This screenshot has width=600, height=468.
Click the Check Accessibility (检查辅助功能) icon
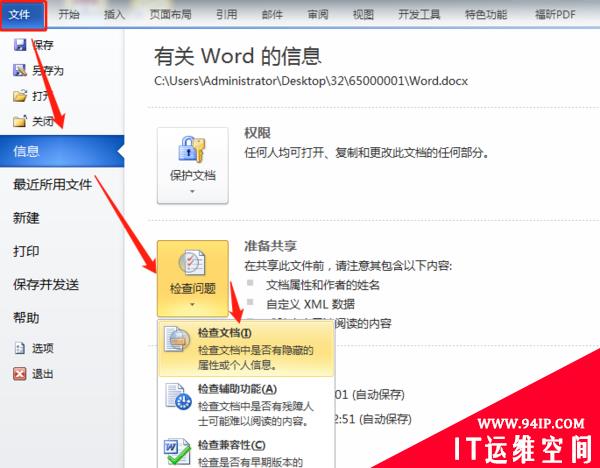pos(178,396)
